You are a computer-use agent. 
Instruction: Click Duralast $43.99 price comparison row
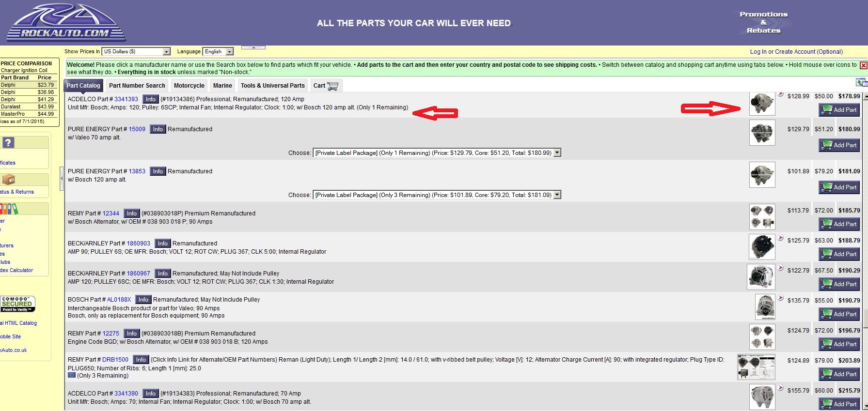[29, 107]
